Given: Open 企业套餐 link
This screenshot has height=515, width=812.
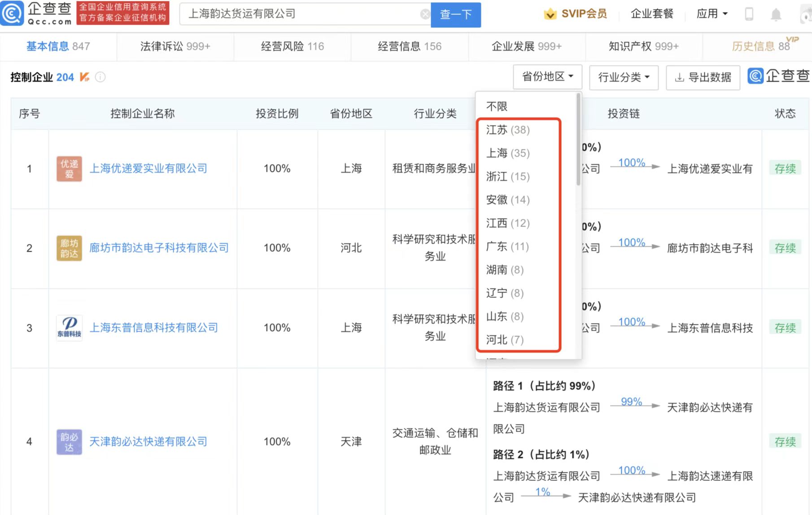Looking at the screenshot, I should click(652, 14).
